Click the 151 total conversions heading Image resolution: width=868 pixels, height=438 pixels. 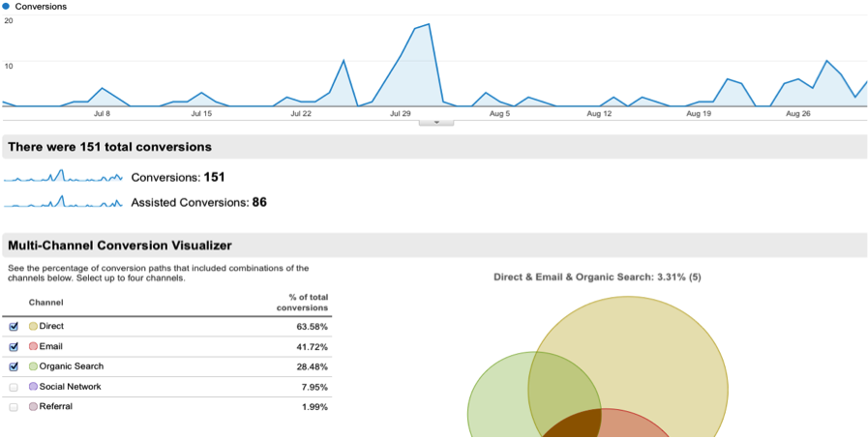coord(109,147)
